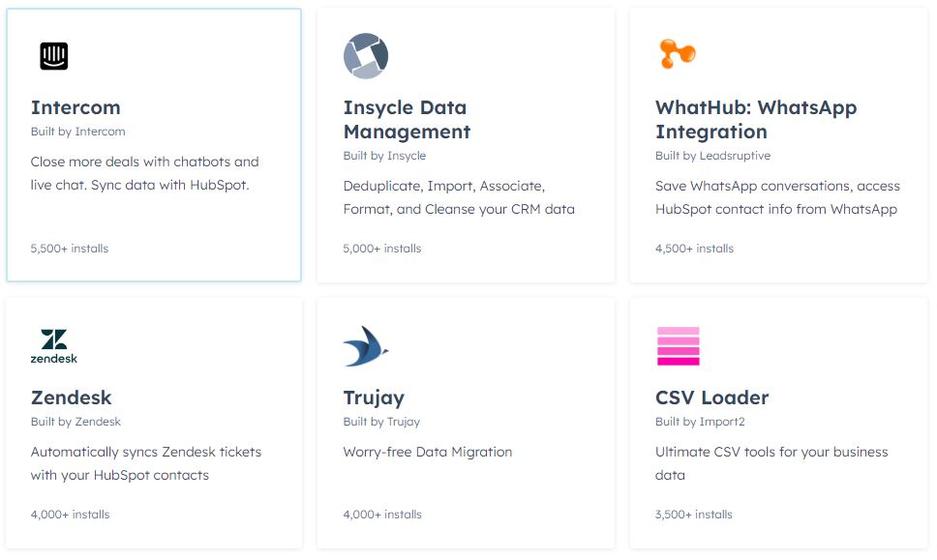Click the 'Built by Leadsruptive' link
This screenshot has height=560, width=937.
[710, 155]
